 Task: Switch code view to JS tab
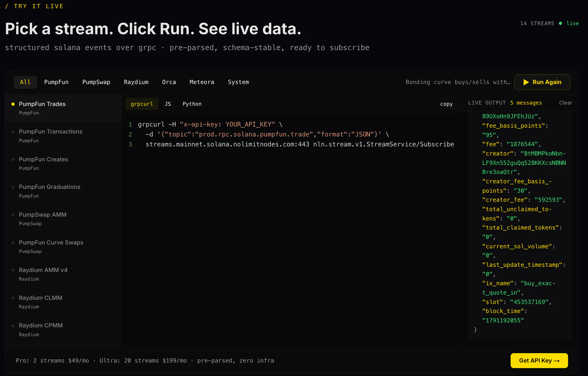pyautogui.click(x=168, y=104)
